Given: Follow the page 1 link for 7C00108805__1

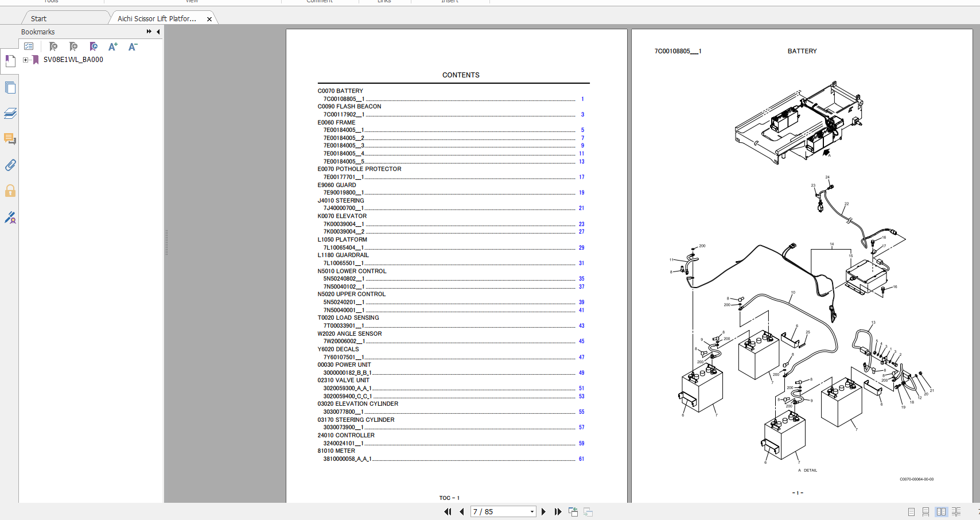Looking at the screenshot, I should pos(582,99).
